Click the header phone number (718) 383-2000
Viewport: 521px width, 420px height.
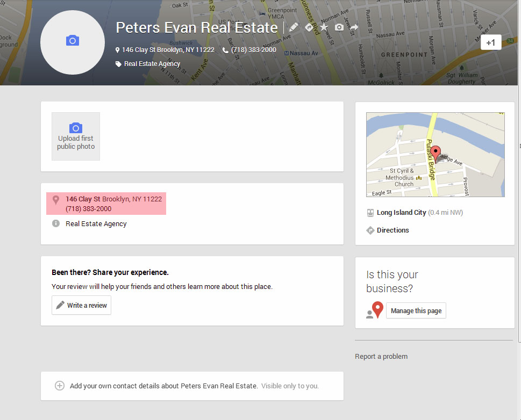pyautogui.click(x=253, y=49)
